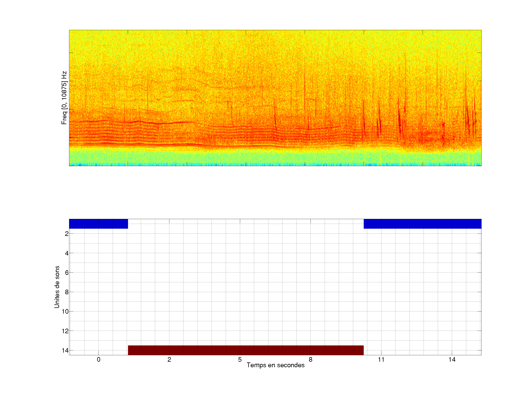This screenshot has width=532, height=399.
Task: Click the right blue bar segment
Action: coord(422,224)
